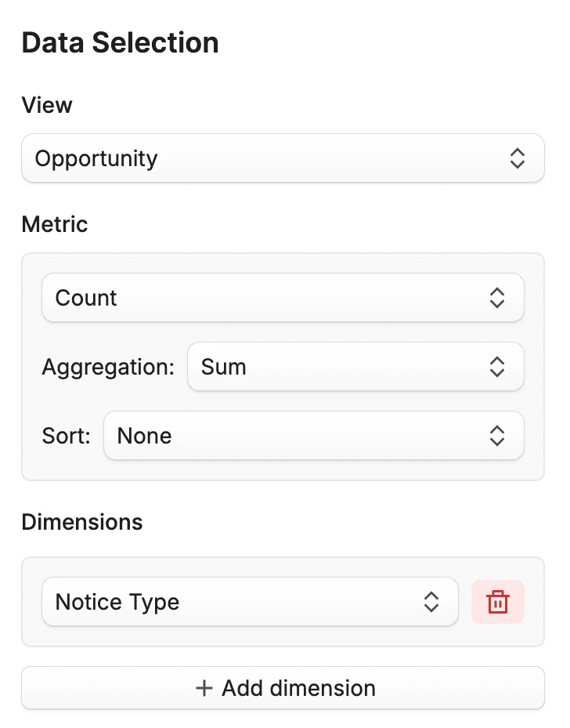
Task: Click the Add dimension button
Action: [x=283, y=688]
